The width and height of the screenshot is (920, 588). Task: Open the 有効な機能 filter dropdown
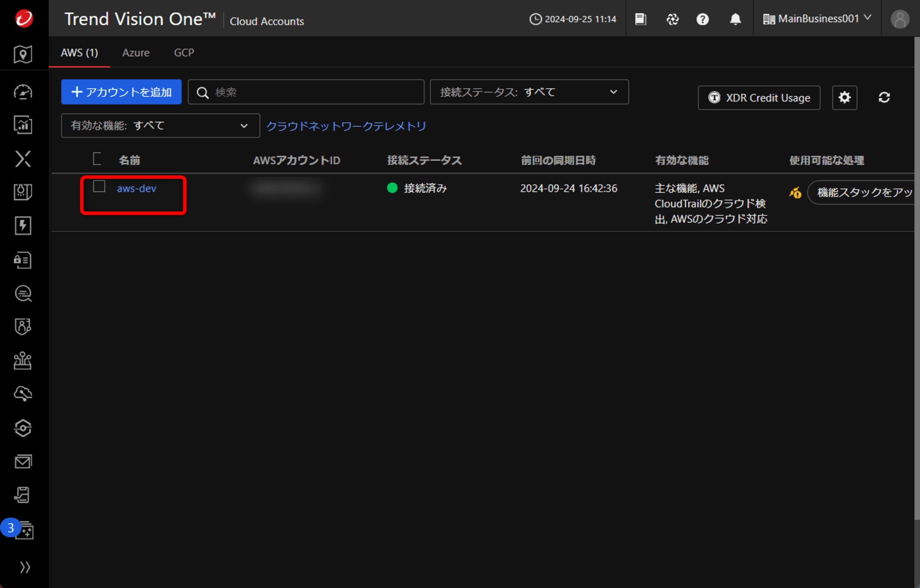(160, 126)
